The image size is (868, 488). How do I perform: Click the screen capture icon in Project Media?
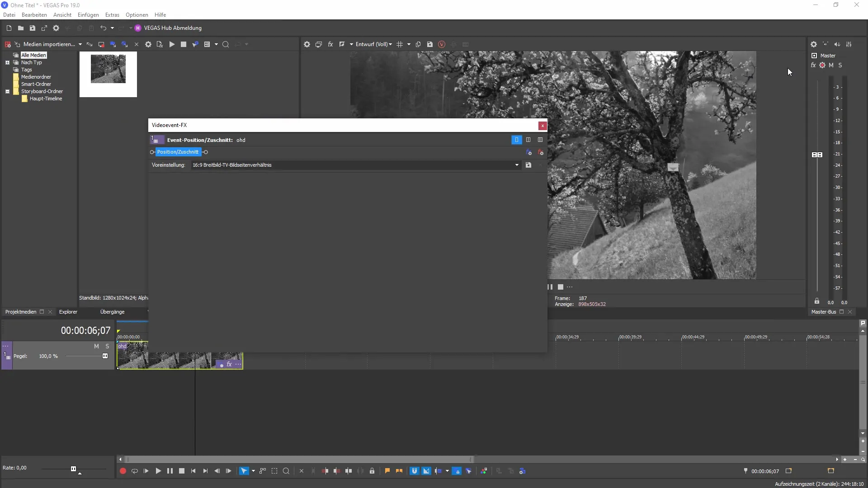point(101,44)
